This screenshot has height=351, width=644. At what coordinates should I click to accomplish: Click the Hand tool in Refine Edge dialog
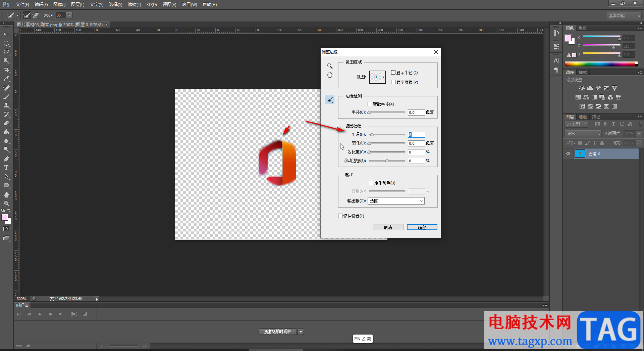click(x=330, y=75)
